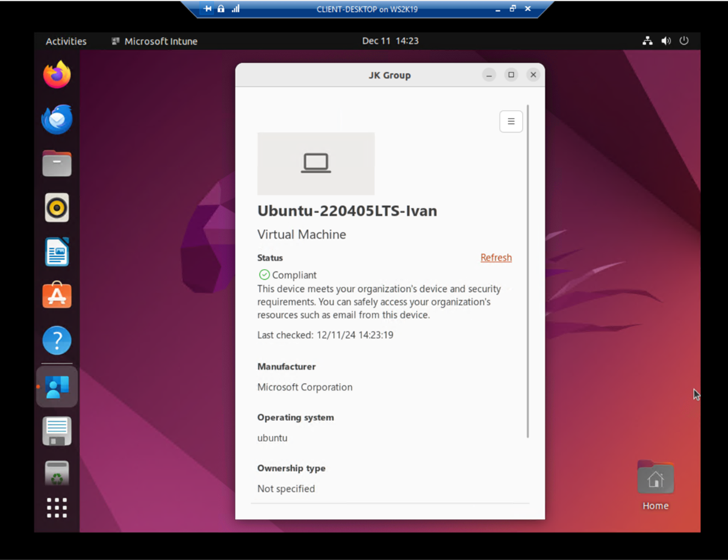Click the Ownership type heading
Viewport: 728px width, 560px height.
(291, 468)
